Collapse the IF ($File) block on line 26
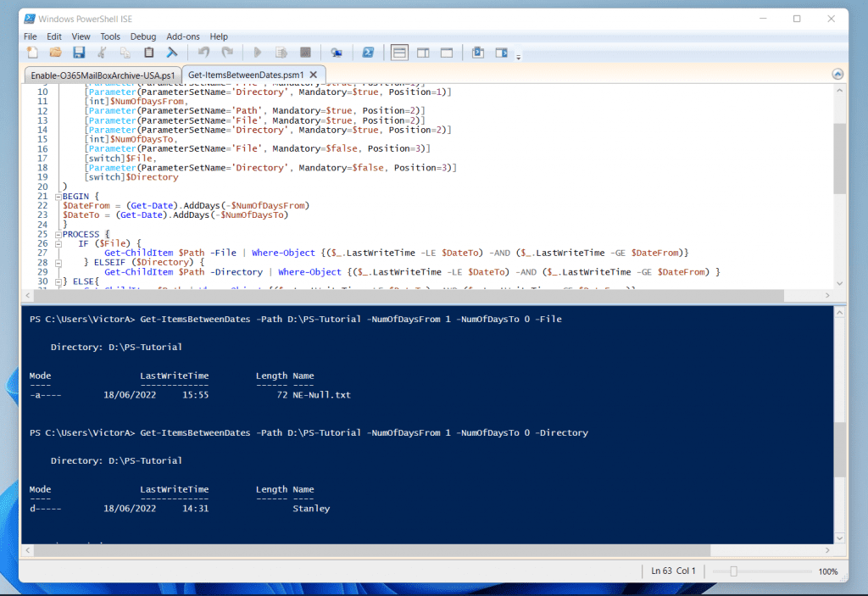868x596 pixels. click(58, 243)
